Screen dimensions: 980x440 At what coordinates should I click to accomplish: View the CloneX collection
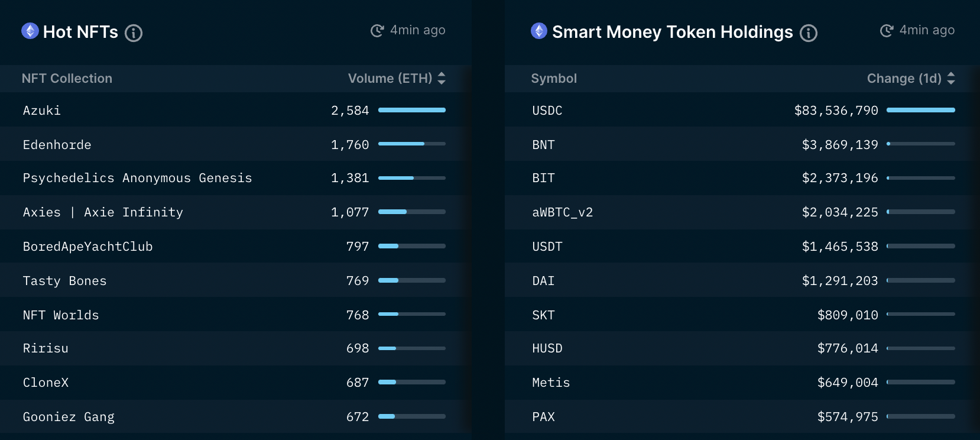46,383
